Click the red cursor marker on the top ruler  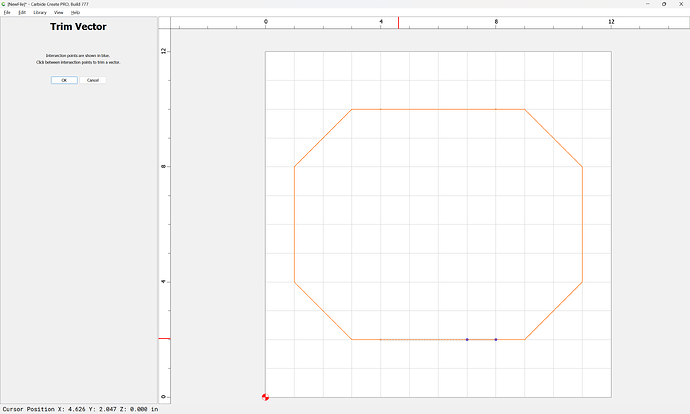[399, 22]
